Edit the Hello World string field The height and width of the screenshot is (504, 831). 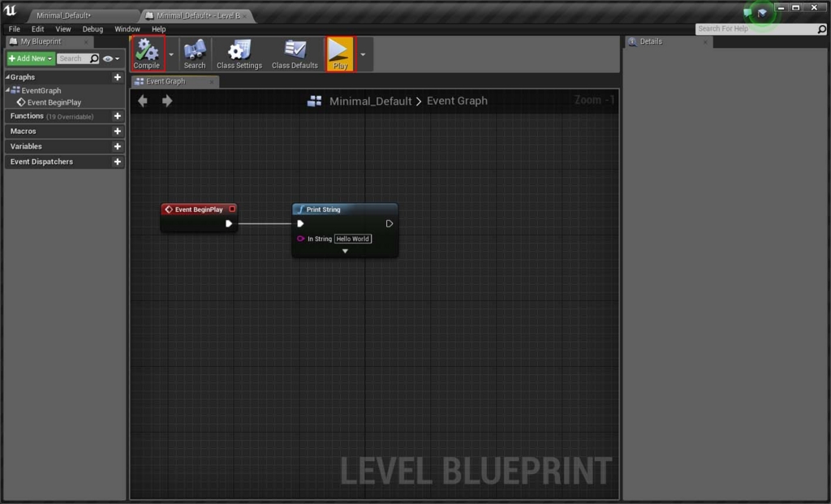tap(352, 239)
